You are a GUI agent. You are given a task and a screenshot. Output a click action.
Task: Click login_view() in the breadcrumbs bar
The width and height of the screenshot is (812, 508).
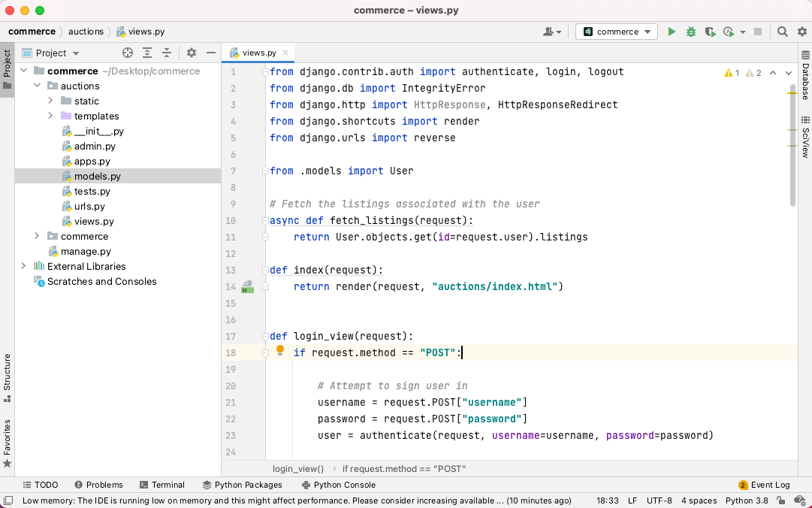[297, 468]
